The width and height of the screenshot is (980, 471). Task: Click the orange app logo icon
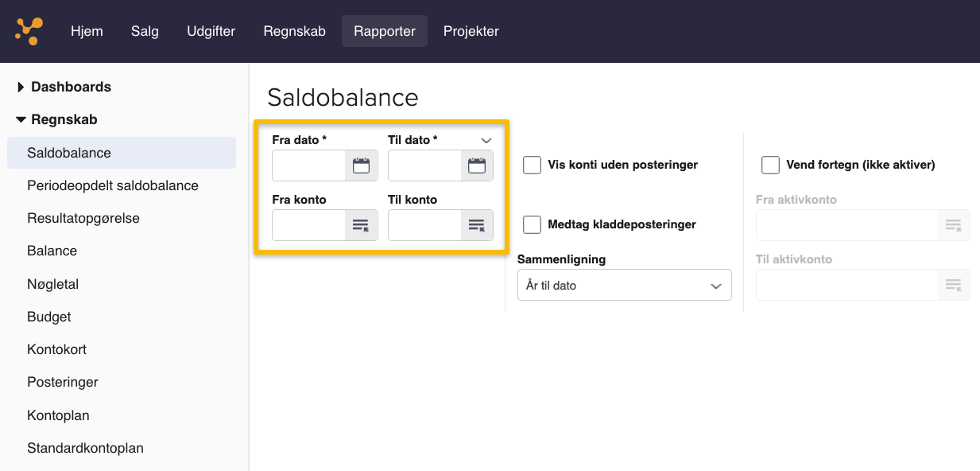click(x=29, y=31)
